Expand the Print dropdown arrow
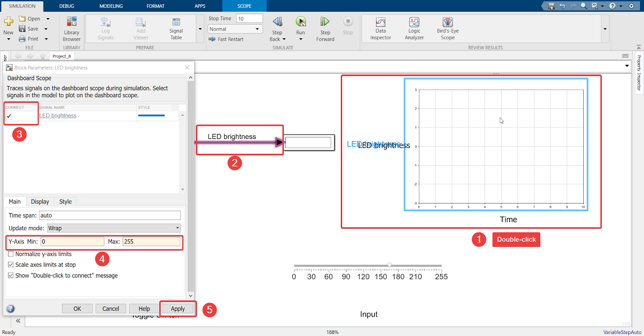The width and height of the screenshot is (644, 336). coord(46,39)
